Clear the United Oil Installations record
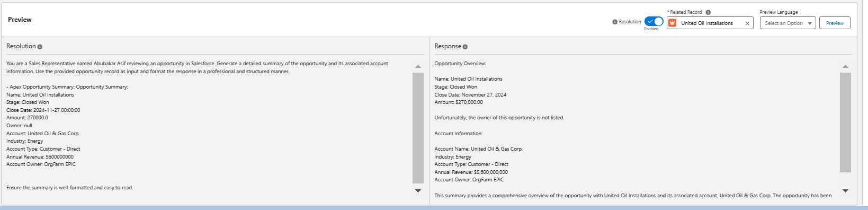Image resolution: width=868 pixels, height=210 pixels. pos(747,23)
